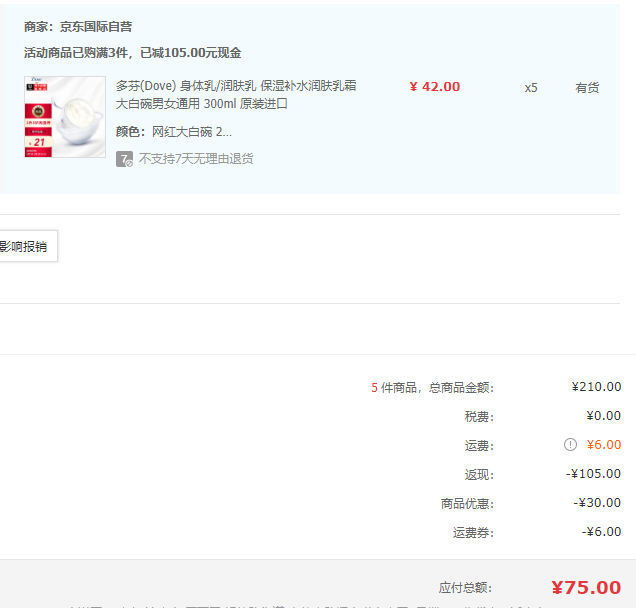Click the 不支持7天无理由退货 notice text
636x608 pixels.
point(196,159)
